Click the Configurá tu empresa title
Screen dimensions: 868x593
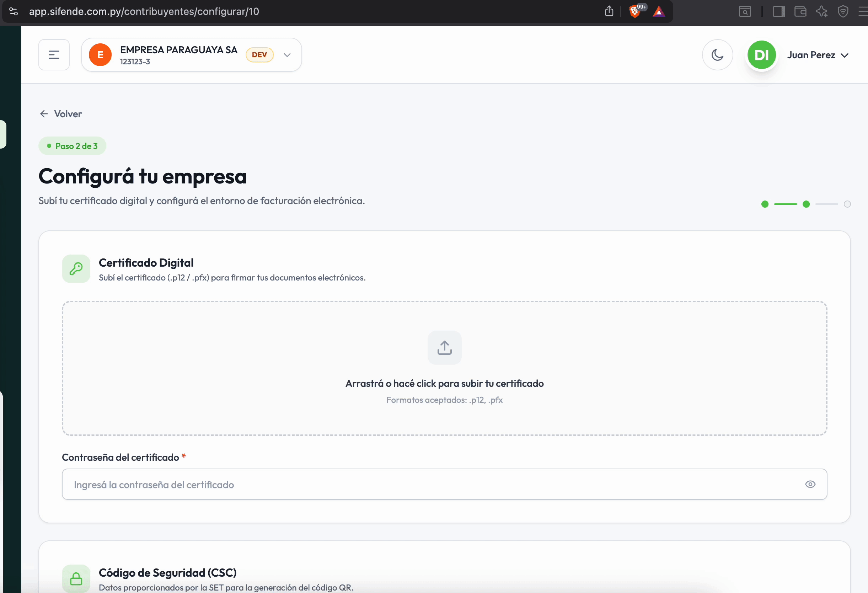pos(143,176)
